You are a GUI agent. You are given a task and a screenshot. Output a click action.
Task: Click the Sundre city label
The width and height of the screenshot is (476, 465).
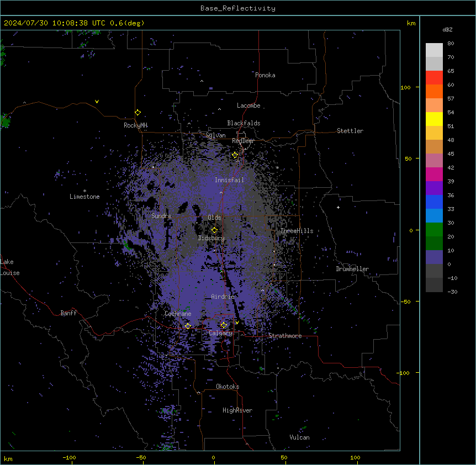161,216
